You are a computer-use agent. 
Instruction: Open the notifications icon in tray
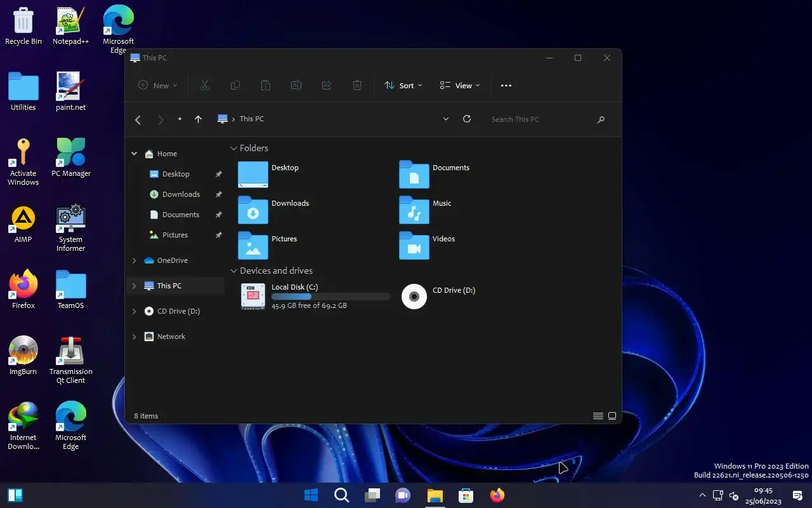[797, 495]
